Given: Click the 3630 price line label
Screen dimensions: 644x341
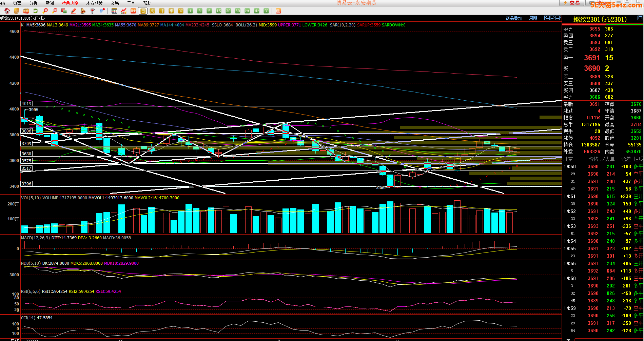Looking at the screenshot, I should pos(26,154).
